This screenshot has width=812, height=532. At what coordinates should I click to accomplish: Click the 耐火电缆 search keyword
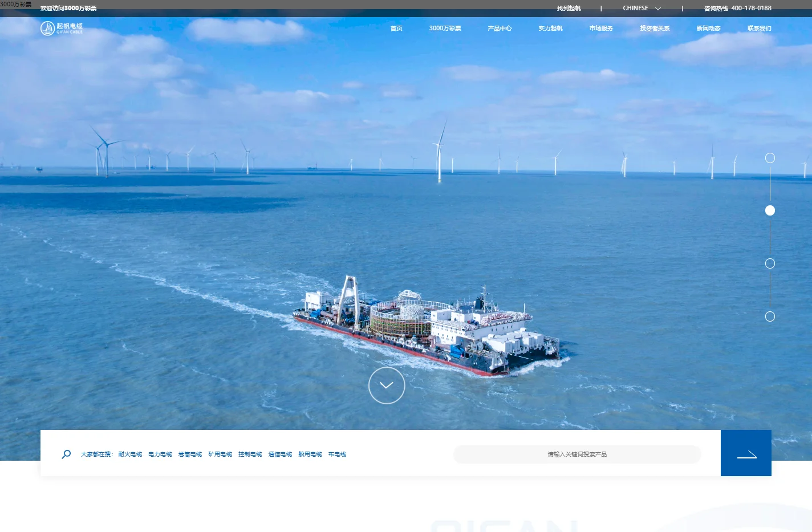[130, 454]
